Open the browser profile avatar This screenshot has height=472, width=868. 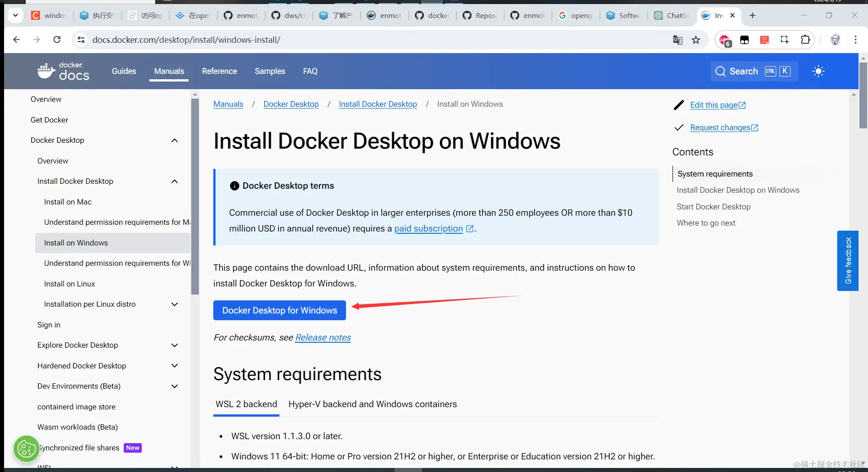pos(835,40)
